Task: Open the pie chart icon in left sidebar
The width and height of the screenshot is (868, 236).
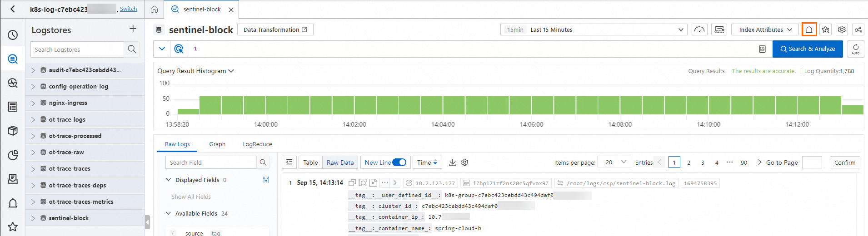Action: point(13,155)
